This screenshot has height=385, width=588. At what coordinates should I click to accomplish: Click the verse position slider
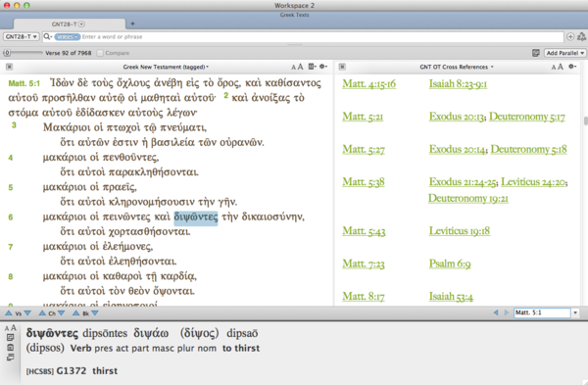[x=23, y=53]
